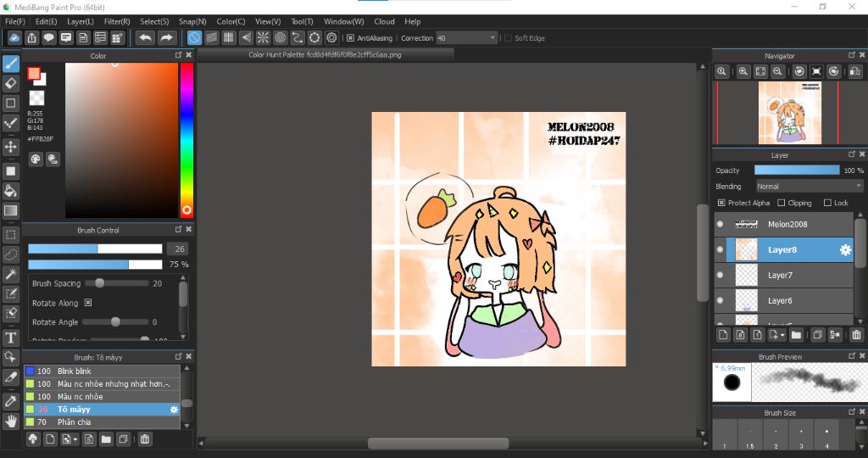Undock the Brush Control panel
868x458 pixels.
pos(178,229)
